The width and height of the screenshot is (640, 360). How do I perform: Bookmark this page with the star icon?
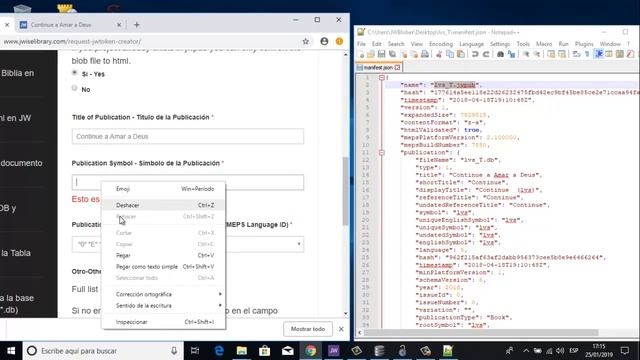(305, 41)
